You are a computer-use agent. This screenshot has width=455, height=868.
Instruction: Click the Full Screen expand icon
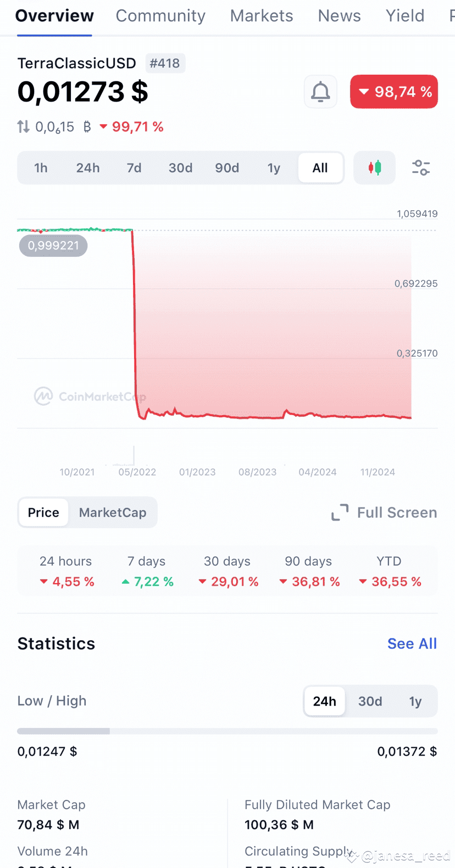[x=340, y=512]
